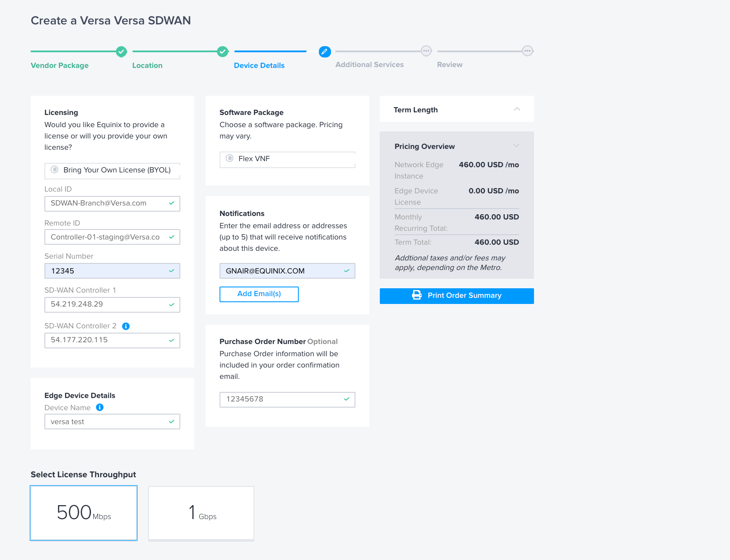Screen dimensions: 730x560
Task: Click the Edge Device Details heading
Action: point(80,395)
